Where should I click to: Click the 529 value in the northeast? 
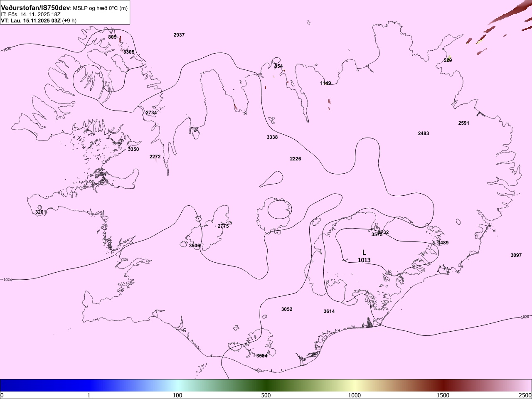click(448, 60)
